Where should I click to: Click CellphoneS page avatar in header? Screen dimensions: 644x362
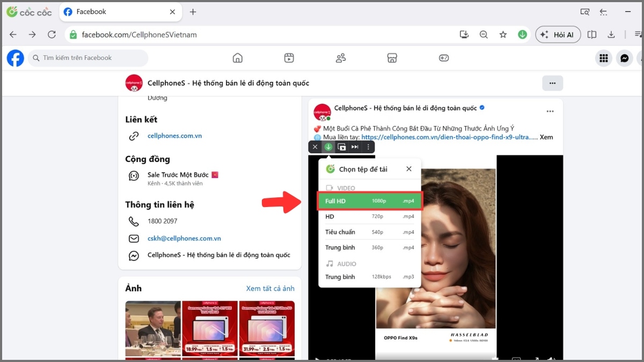click(134, 83)
